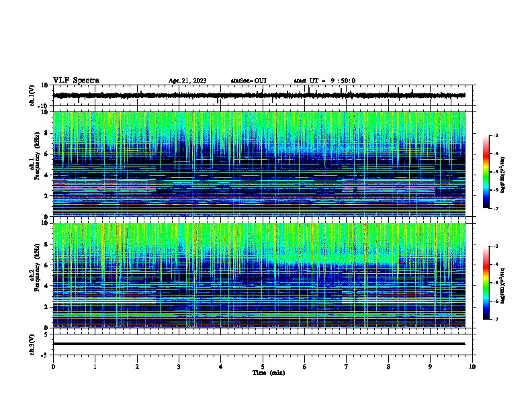Click the ch.1 spectrogram color scale bar
The width and height of the screenshot is (532, 411).
pos(486,172)
